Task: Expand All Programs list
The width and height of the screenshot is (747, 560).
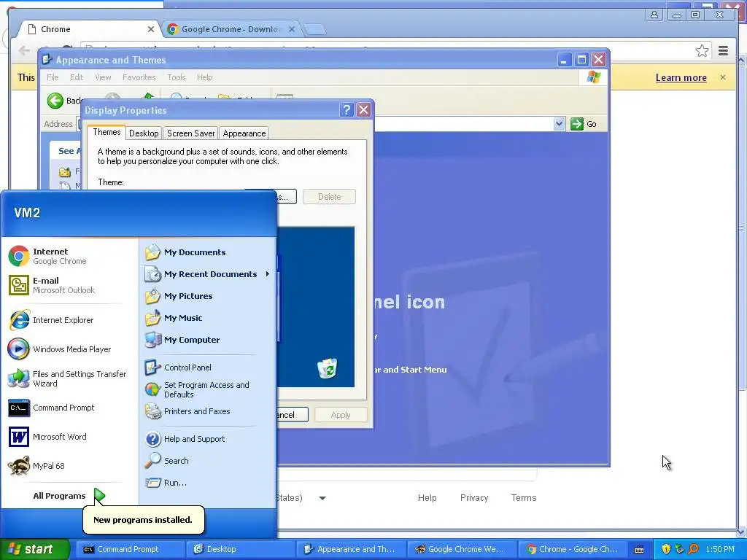Action: tap(69, 496)
